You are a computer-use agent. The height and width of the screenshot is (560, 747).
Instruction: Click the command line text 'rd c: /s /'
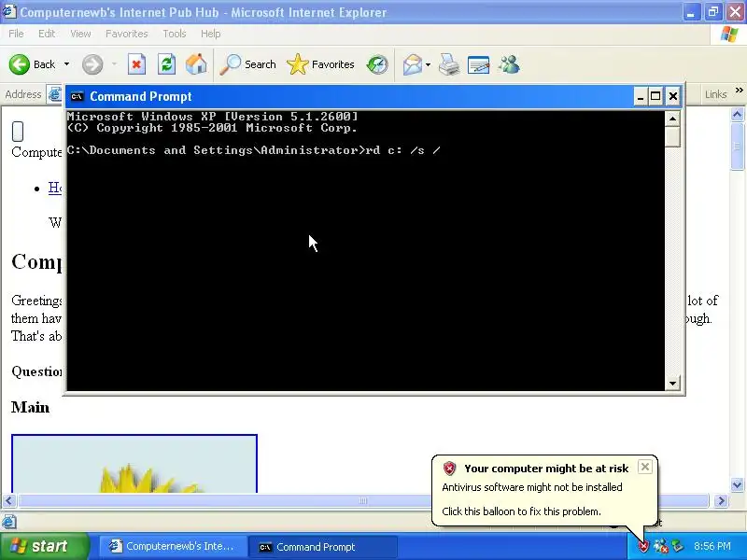click(402, 150)
